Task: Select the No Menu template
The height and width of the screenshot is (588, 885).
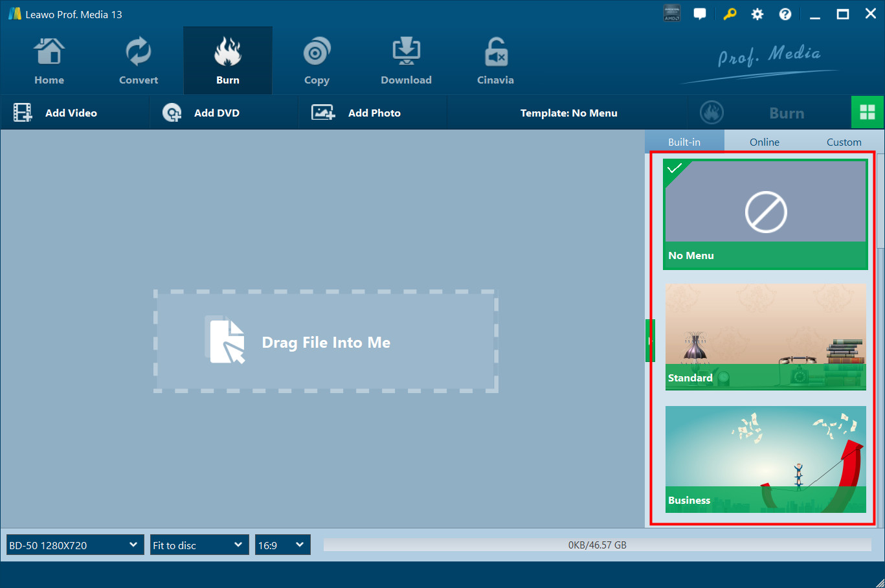Action: (765, 214)
